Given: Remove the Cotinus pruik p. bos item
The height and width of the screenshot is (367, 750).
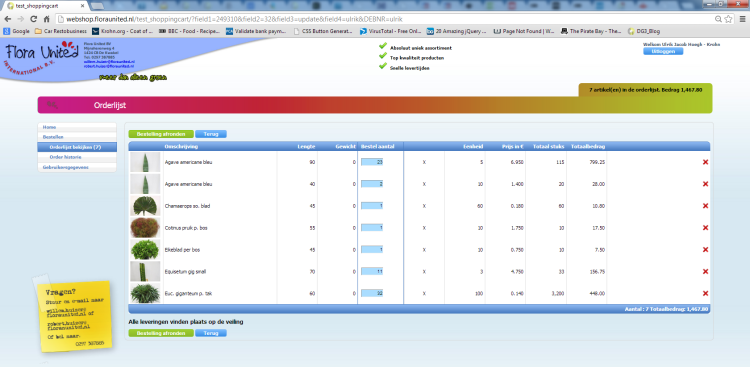Looking at the screenshot, I should tap(705, 228).
